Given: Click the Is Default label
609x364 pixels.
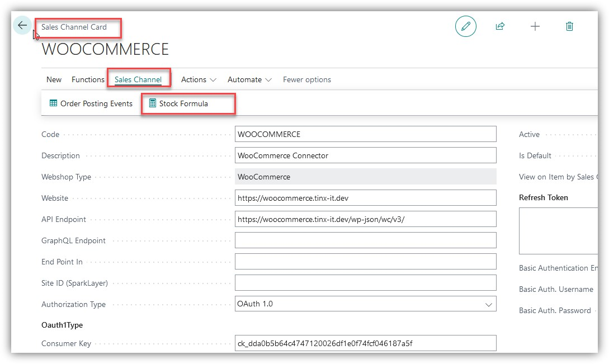Looking at the screenshot, I should (535, 156).
